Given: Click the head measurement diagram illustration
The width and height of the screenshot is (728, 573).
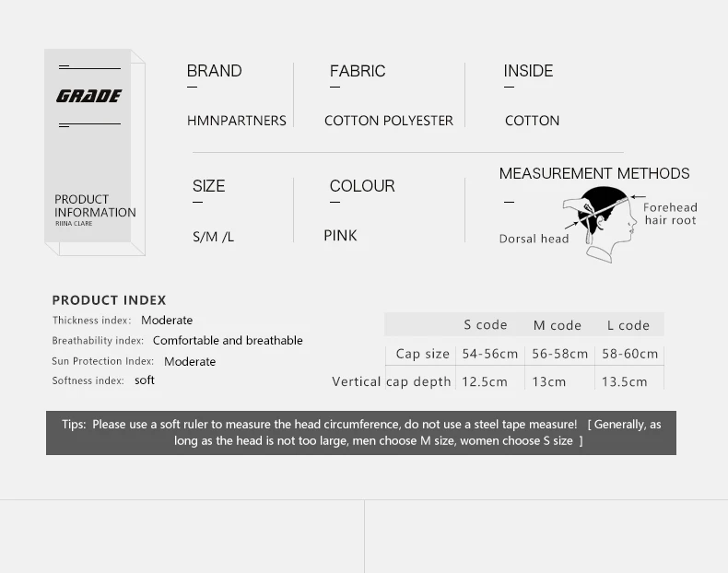Looking at the screenshot, I should pyautogui.click(x=600, y=224).
